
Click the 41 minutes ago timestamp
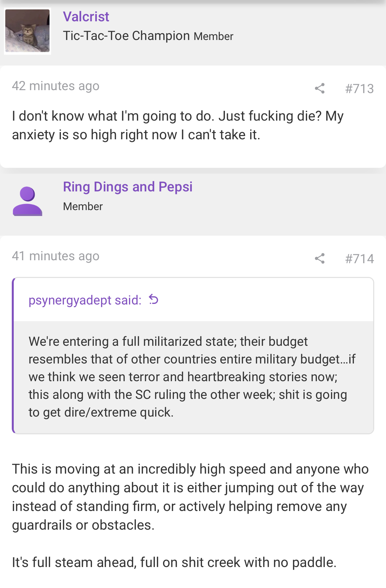[x=56, y=256]
